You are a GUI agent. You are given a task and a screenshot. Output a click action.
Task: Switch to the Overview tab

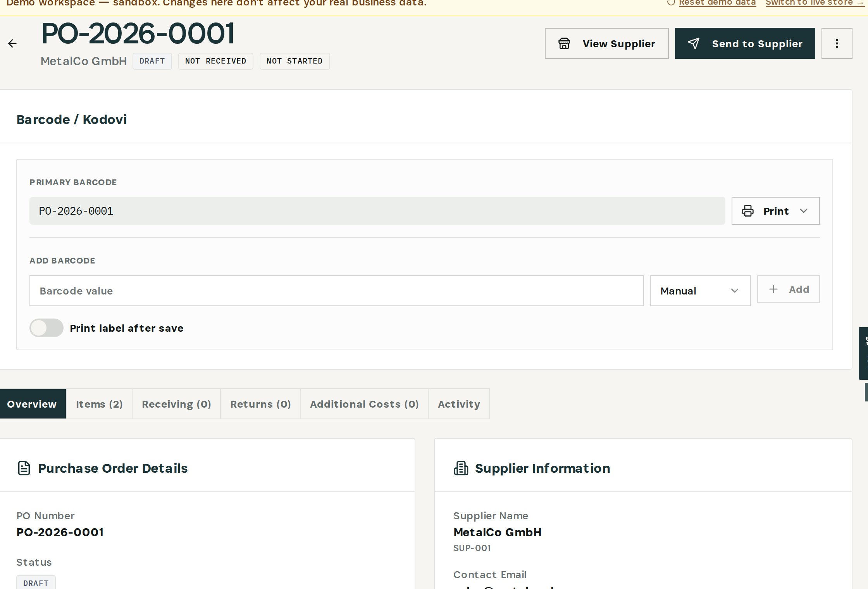(x=33, y=404)
